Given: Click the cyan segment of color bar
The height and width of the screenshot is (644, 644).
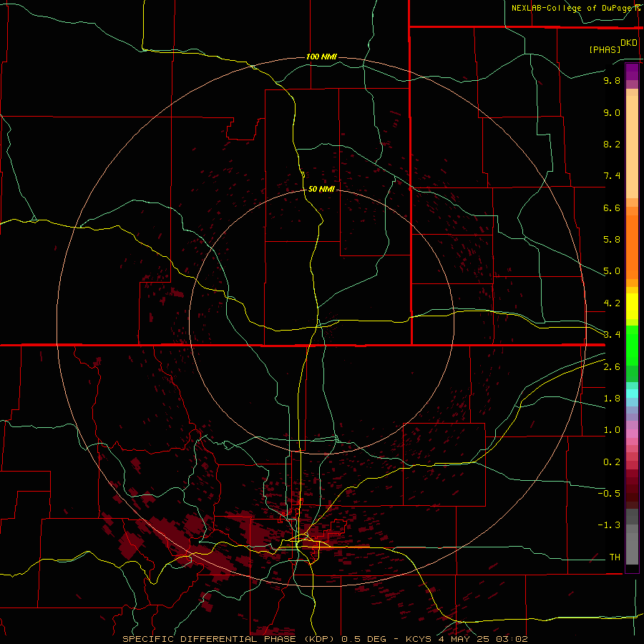Looking at the screenshot, I should pos(632,394).
